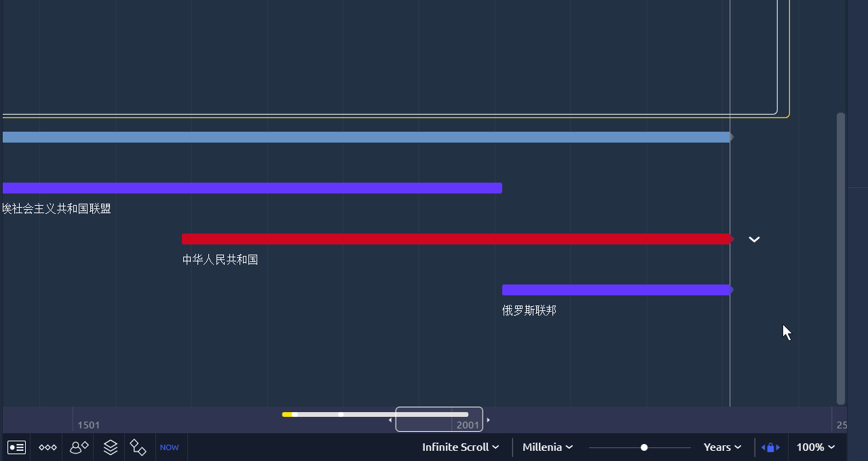
Task: Toggle the blue lock range icon
Action: (770, 447)
